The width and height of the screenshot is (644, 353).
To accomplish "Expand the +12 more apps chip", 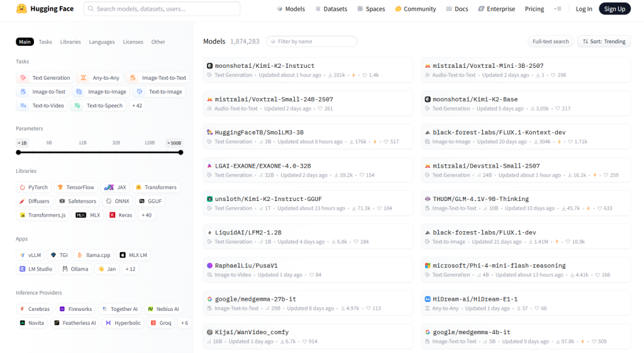I will 130,269.
